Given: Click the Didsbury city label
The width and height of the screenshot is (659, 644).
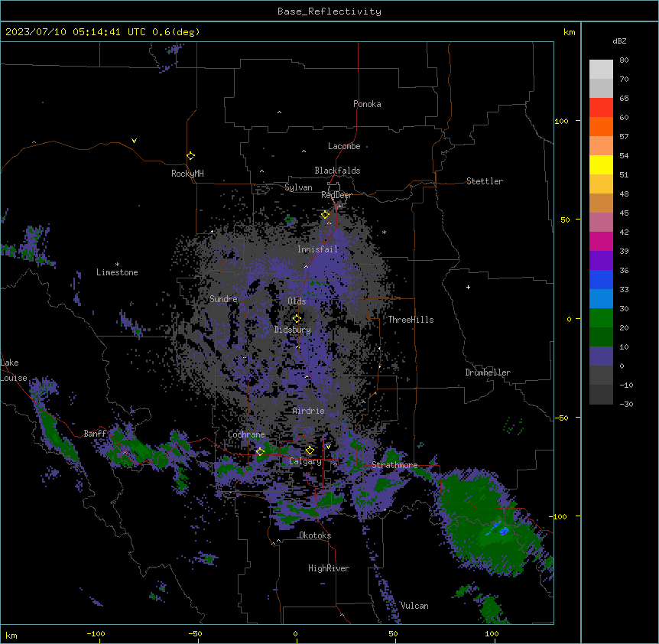Looking at the screenshot, I should pyautogui.click(x=293, y=330).
